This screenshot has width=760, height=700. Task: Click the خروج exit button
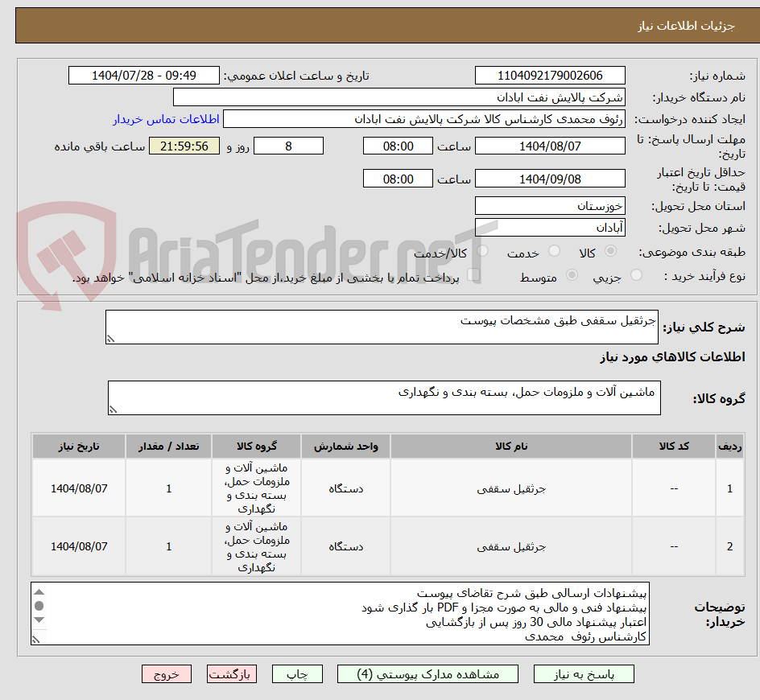pos(166,673)
